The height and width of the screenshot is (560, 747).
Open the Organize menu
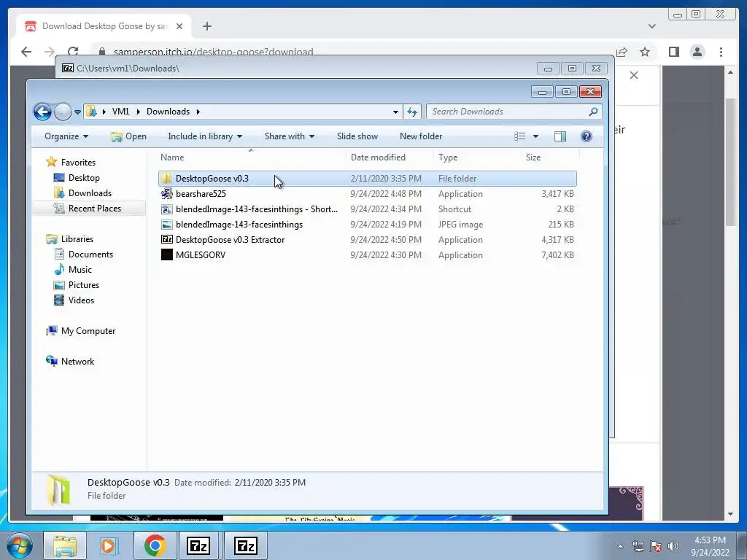(x=66, y=136)
